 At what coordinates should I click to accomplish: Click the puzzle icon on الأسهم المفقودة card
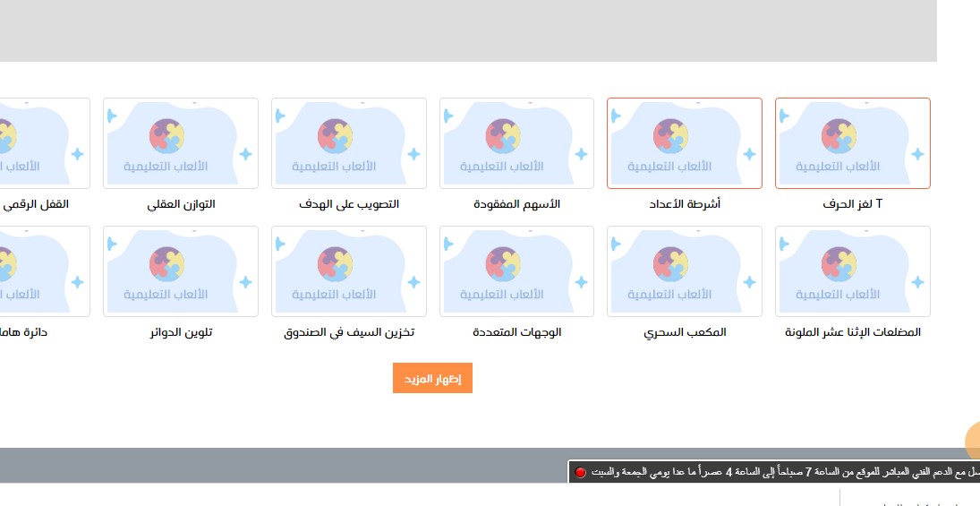pos(502,136)
